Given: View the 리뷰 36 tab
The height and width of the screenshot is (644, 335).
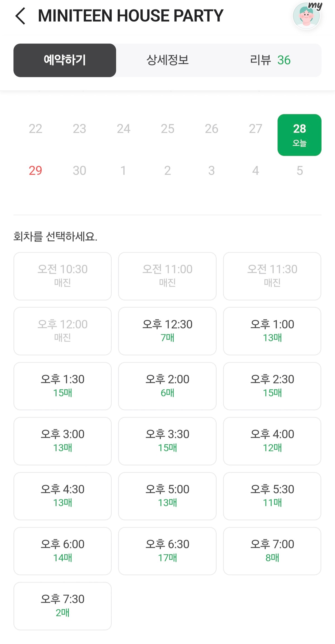Looking at the screenshot, I should click(x=270, y=60).
